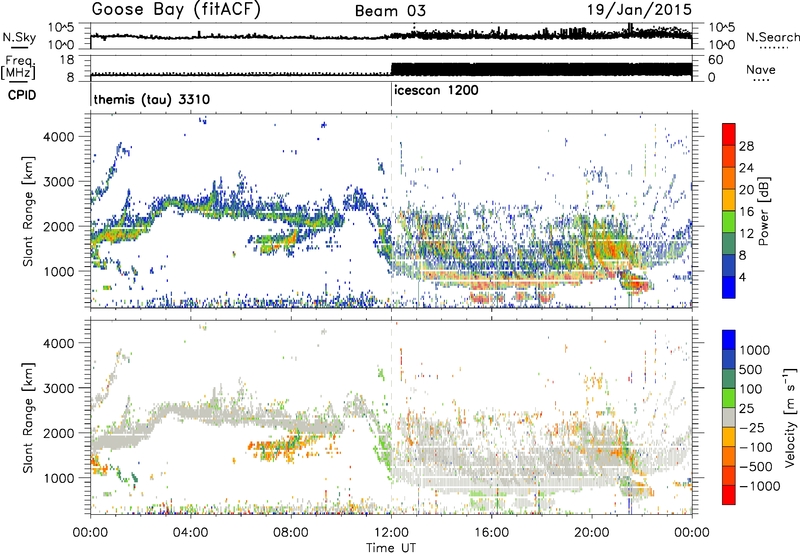Click the Freq. [MHz] axis label
This screenshot has height=554, width=800.
pos(18,67)
